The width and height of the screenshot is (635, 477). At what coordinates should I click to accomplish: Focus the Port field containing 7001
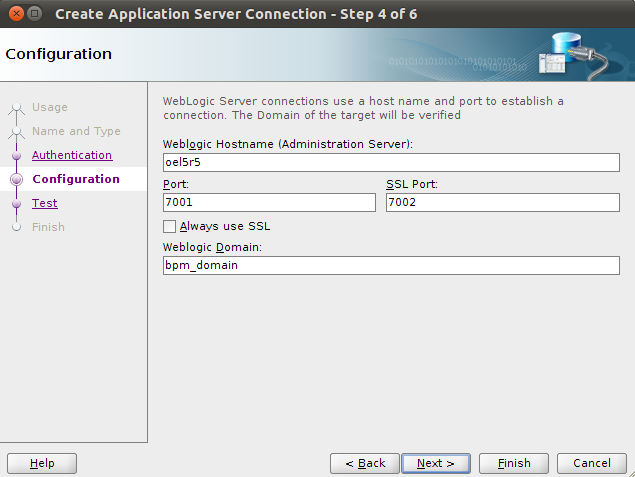click(269, 202)
